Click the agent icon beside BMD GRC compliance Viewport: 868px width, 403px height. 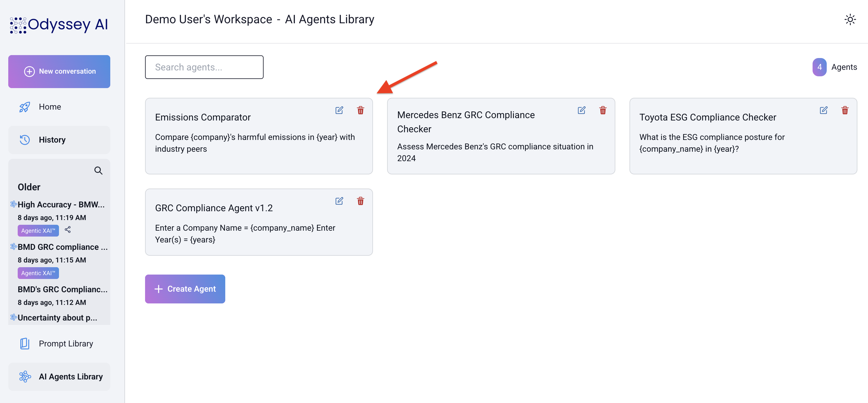(14, 247)
